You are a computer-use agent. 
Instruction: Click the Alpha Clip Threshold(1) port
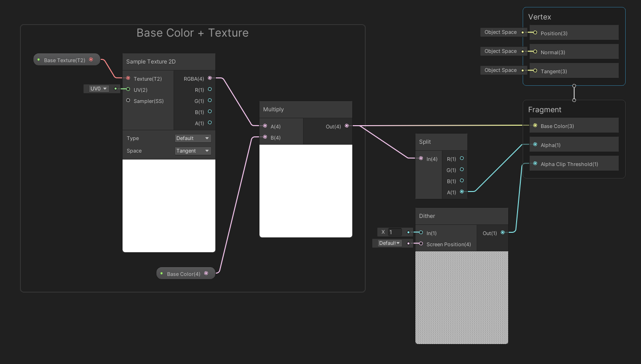pyautogui.click(x=535, y=163)
